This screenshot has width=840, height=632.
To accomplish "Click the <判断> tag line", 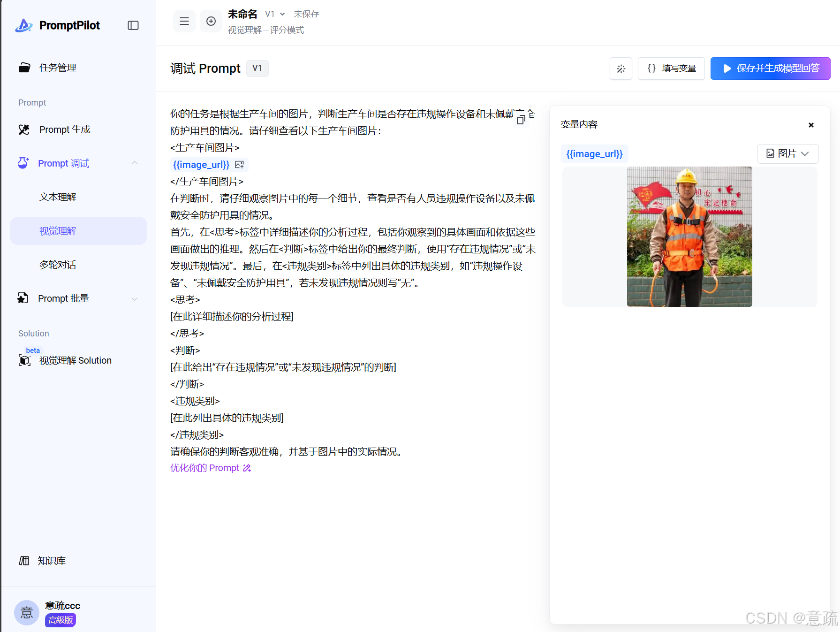I will (185, 350).
